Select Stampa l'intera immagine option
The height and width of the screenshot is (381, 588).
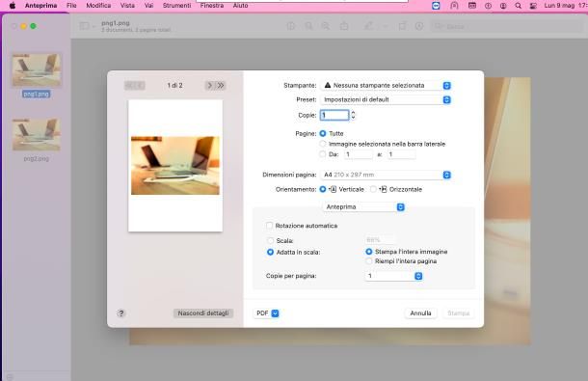click(369, 252)
